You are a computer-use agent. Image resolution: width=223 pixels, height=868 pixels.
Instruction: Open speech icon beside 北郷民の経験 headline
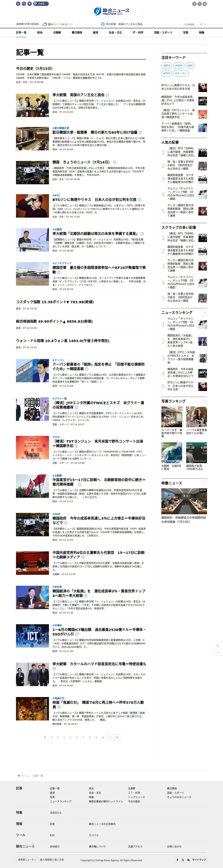pos(142,234)
